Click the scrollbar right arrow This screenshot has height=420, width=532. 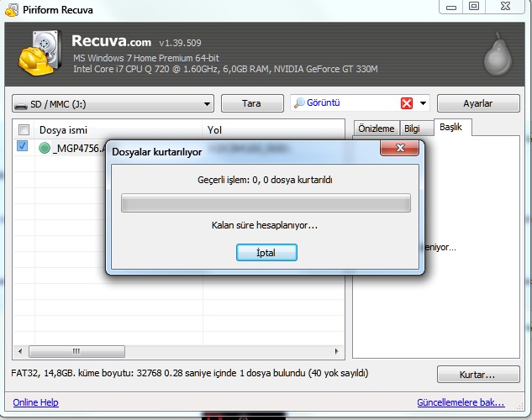tap(336, 351)
